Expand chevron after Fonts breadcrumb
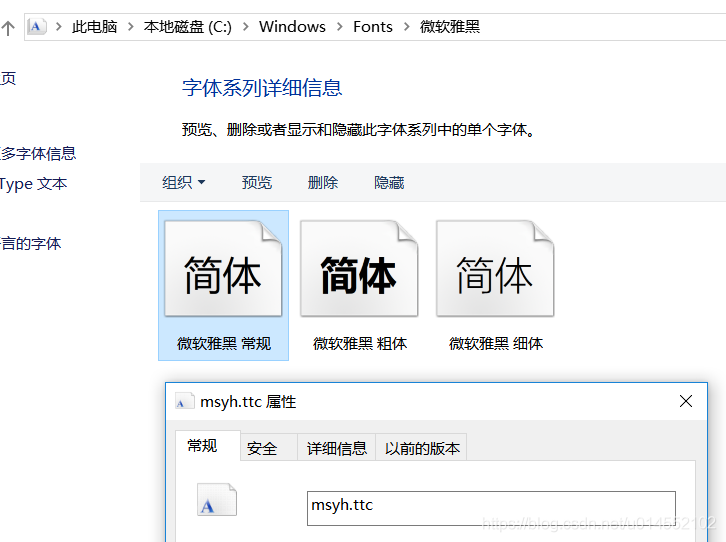726x542 pixels. coord(407,27)
